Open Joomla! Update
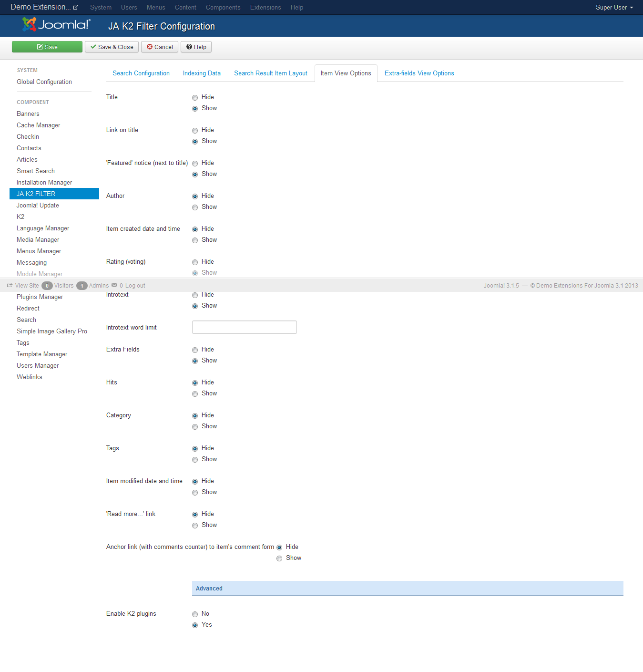The image size is (643, 672). pyautogui.click(x=38, y=206)
